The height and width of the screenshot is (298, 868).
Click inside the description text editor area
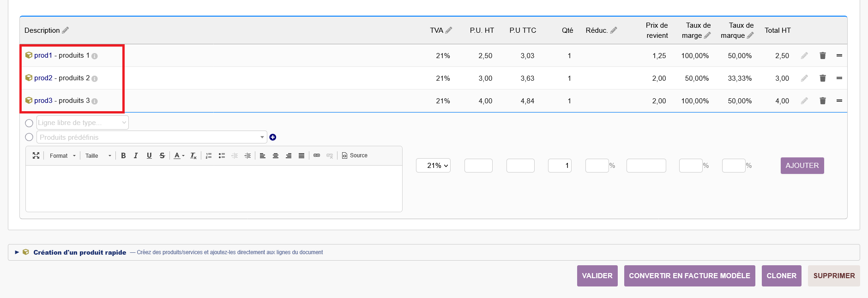214,188
